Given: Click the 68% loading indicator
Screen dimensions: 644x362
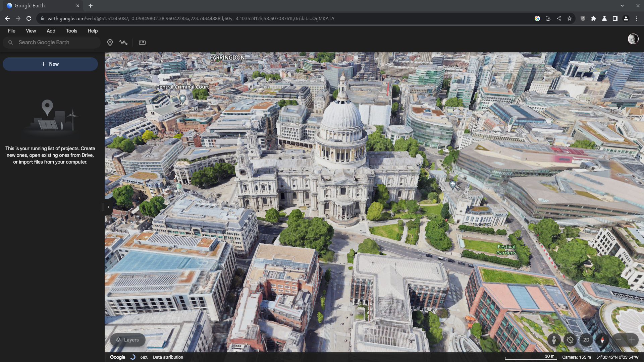Looking at the screenshot, I should click(x=144, y=357).
